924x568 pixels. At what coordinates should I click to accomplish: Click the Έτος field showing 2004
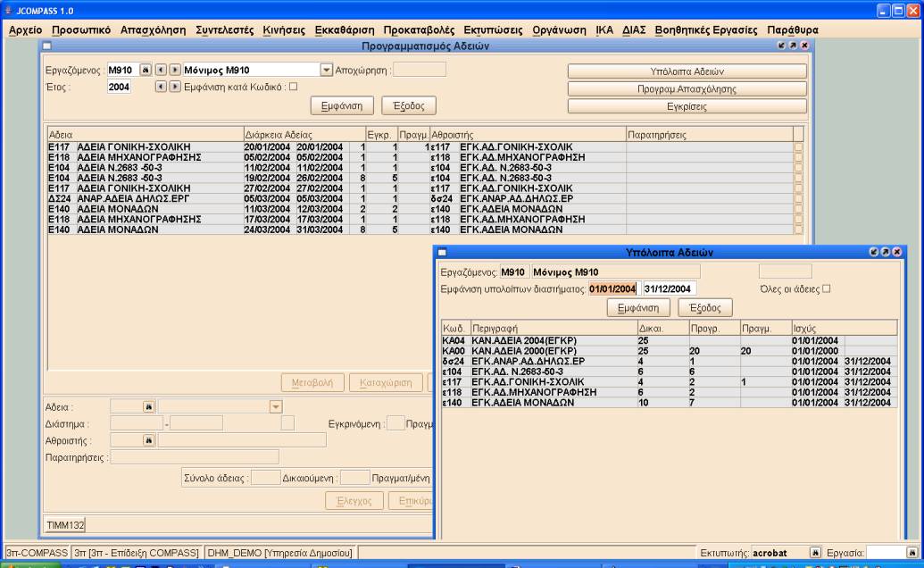pos(119,87)
